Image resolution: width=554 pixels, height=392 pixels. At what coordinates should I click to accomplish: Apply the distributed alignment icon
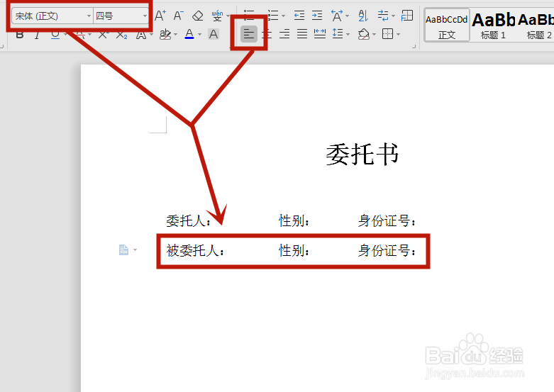point(320,34)
